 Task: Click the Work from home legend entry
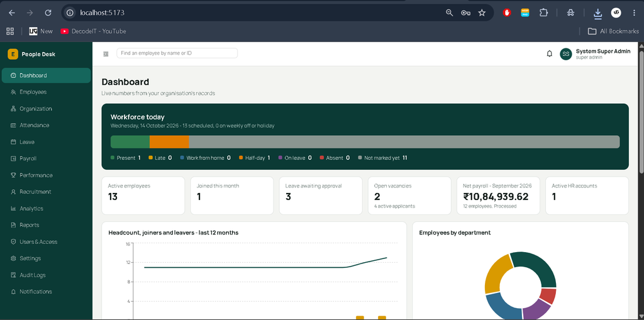[206, 158]
